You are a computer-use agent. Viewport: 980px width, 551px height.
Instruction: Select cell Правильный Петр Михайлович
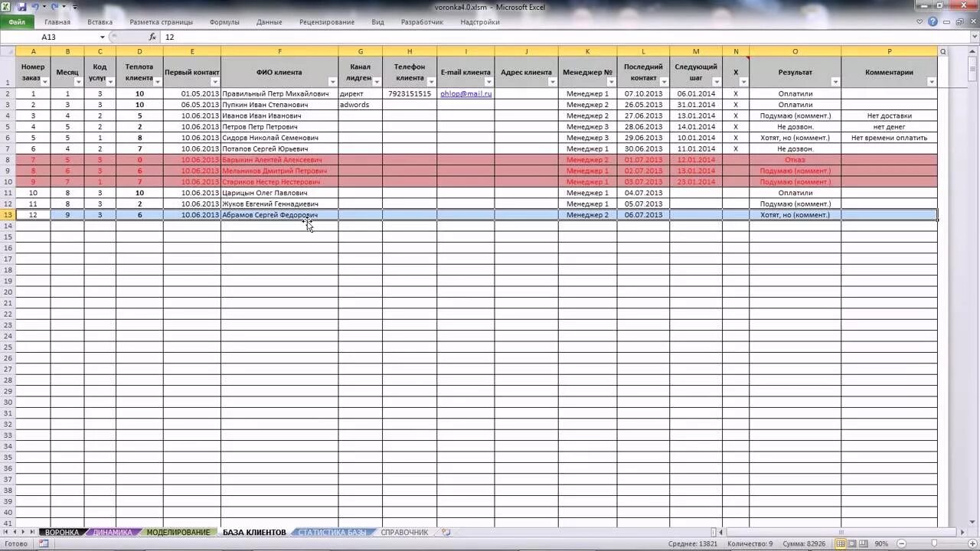pyautogui.click(x=279, y=93)
